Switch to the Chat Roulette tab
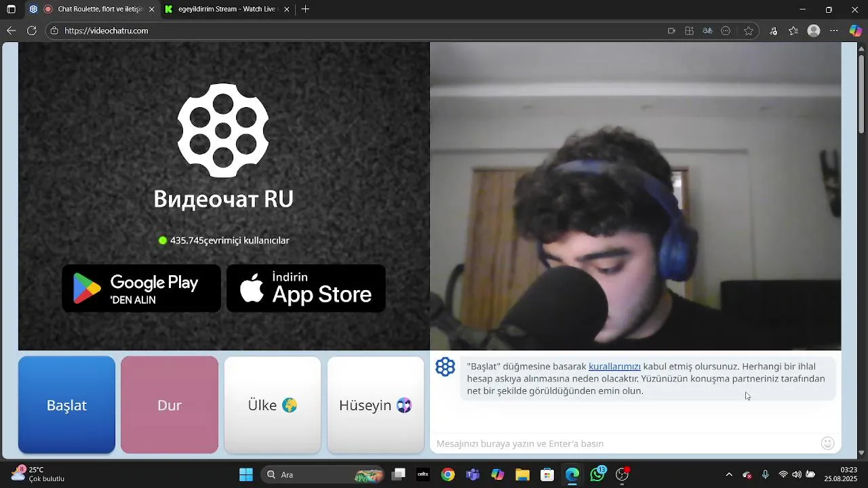Screen dimensions: 868x488 [x=92, y=9]
